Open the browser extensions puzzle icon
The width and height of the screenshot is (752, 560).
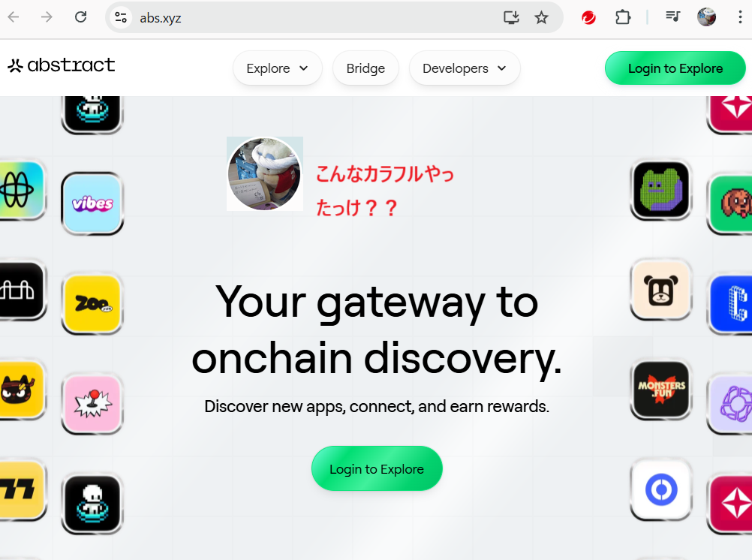[622, 18]
